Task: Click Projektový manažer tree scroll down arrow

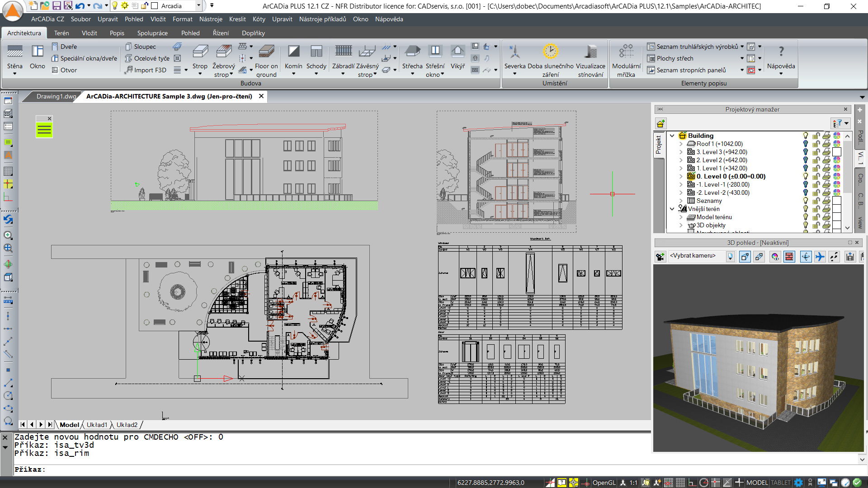Action: pos(848,228)
